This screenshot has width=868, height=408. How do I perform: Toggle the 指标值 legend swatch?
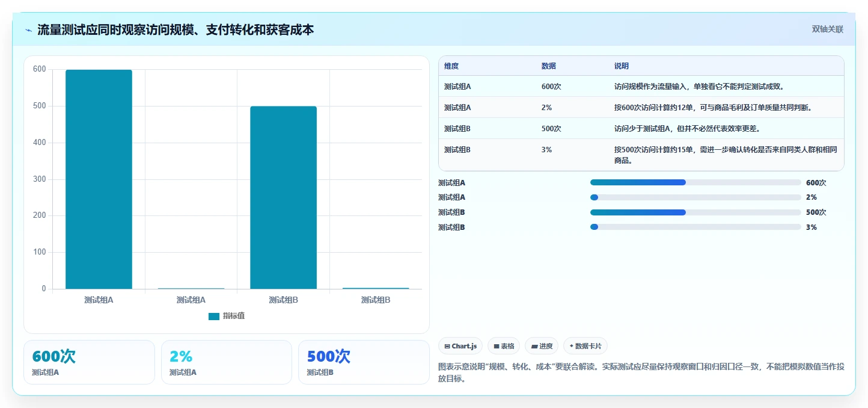(214, 316)
